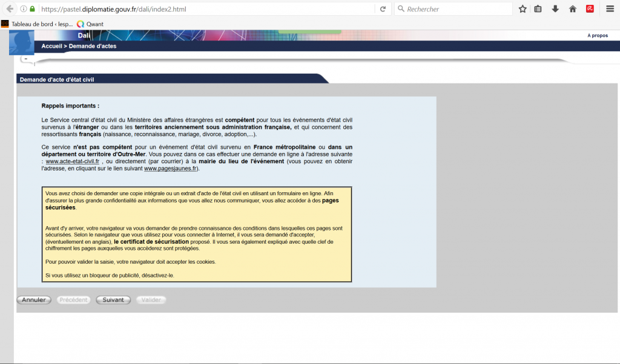Image resolution: width=620 pixels, height=364 pixels.
Task: Click the site information (i) icon
Action: [23, 10]
